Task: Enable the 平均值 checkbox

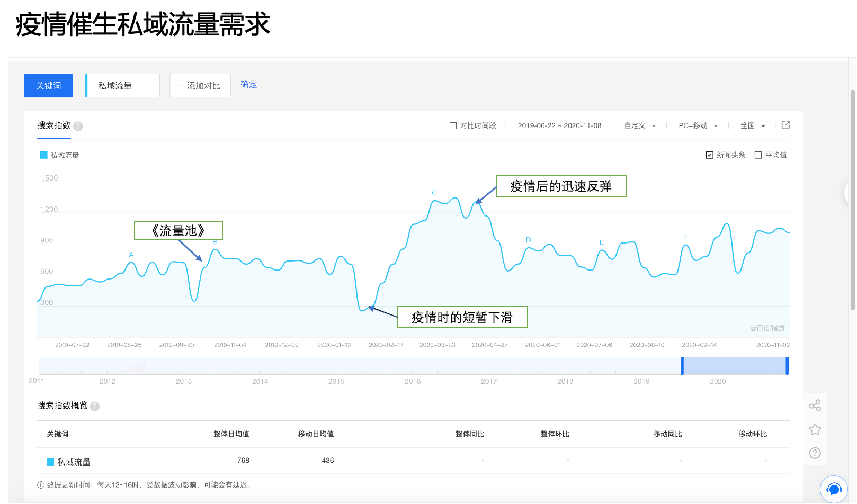Action: [758, 155]
